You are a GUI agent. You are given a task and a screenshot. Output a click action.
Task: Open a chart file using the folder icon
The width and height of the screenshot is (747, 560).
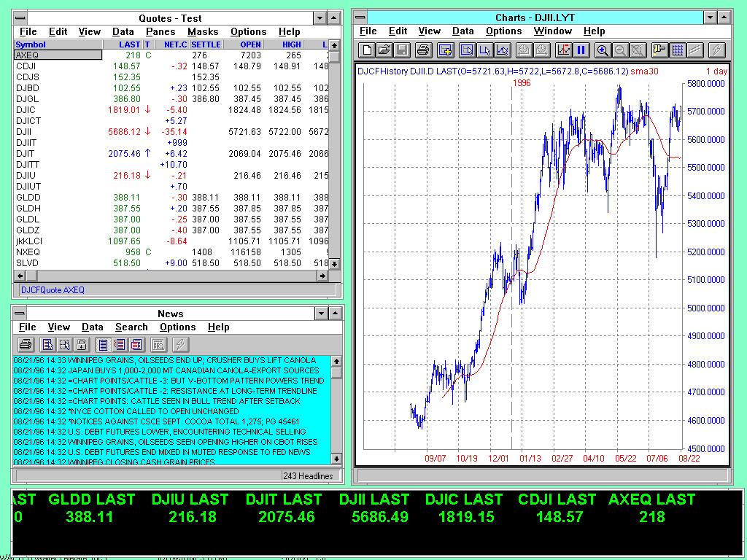(x=384, y=50)
